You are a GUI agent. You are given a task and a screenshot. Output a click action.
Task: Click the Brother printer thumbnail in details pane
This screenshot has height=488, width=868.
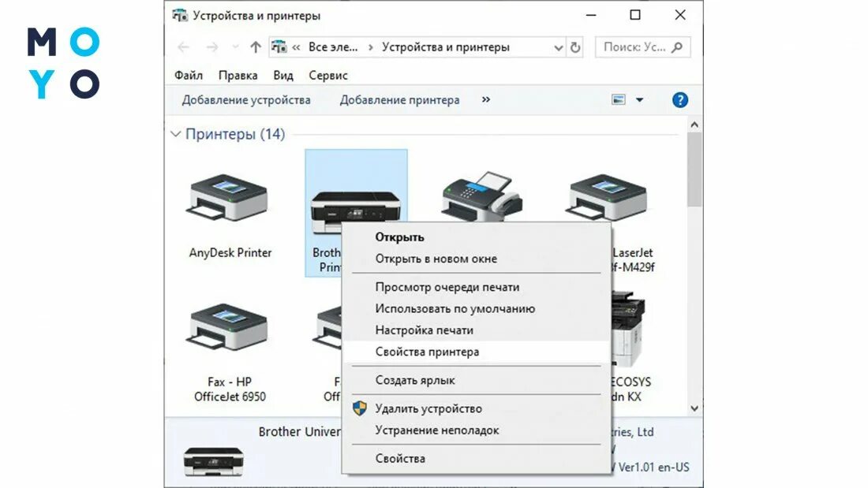click(x=214, y=462)
